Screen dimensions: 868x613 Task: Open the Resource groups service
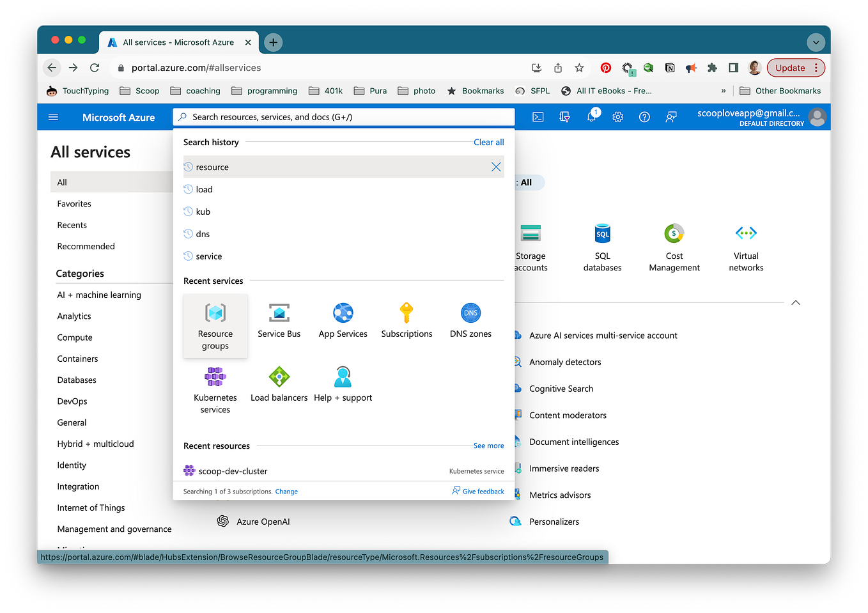click(215, 326)
